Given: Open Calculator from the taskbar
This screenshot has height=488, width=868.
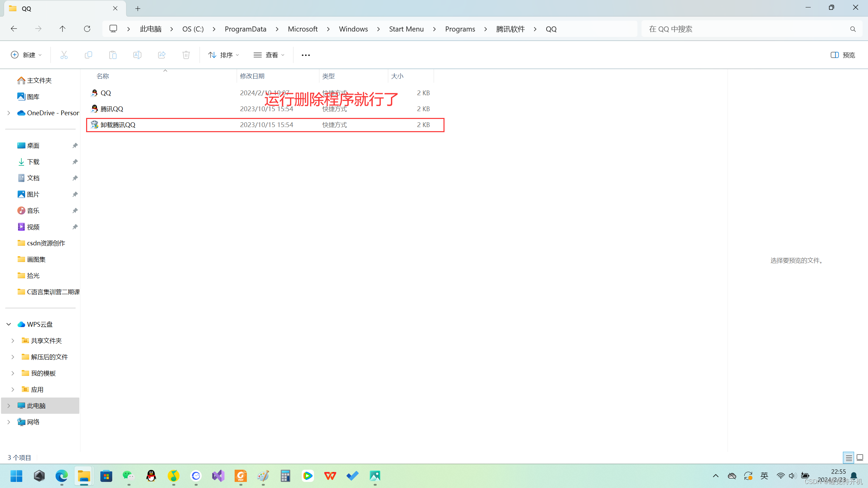Looking at the screenshot, I should click(x=285, y=476).
